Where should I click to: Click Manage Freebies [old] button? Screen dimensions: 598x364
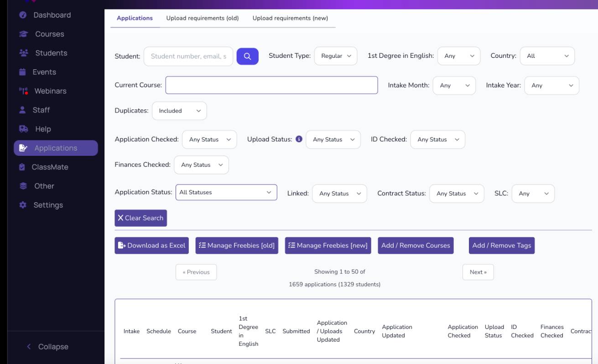(x=237, y=246)
